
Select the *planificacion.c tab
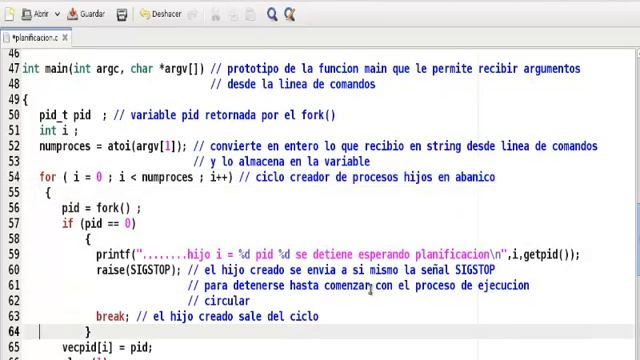point(35,38)
